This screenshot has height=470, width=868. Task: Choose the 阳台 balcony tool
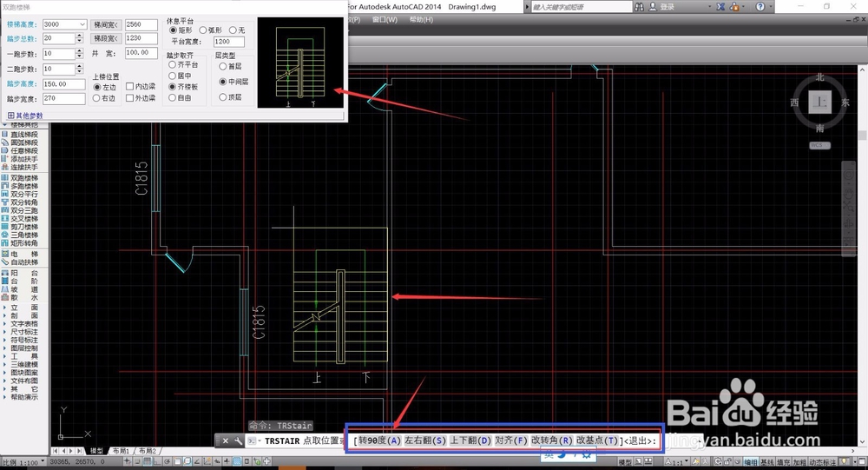pyautogui.click(x=20, y=273)
